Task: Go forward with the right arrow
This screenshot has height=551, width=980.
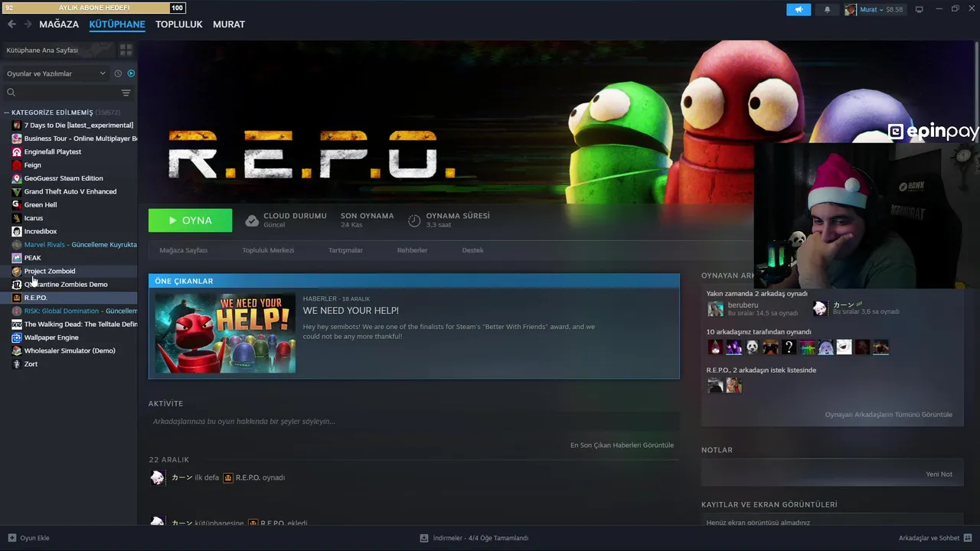Action: pos(28,24)
